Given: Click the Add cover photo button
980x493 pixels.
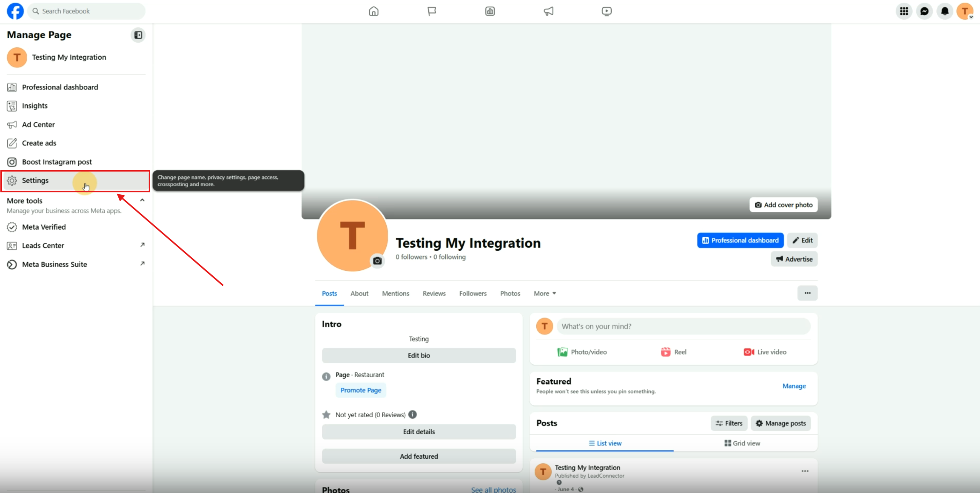Looking at the screenshot, I should (x=784, y=205).
